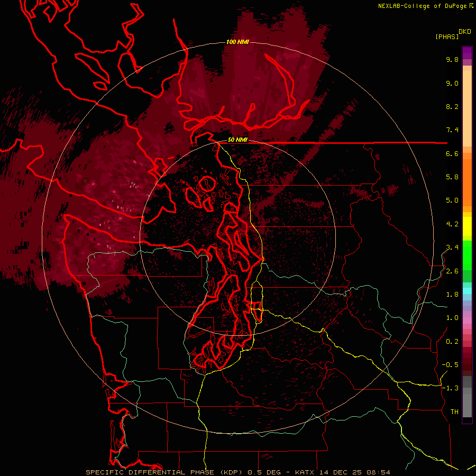This screenshot has height=476, width=476.
Task: Pick the bright green swatch below 3.4
Action: (x=467, y=255)
